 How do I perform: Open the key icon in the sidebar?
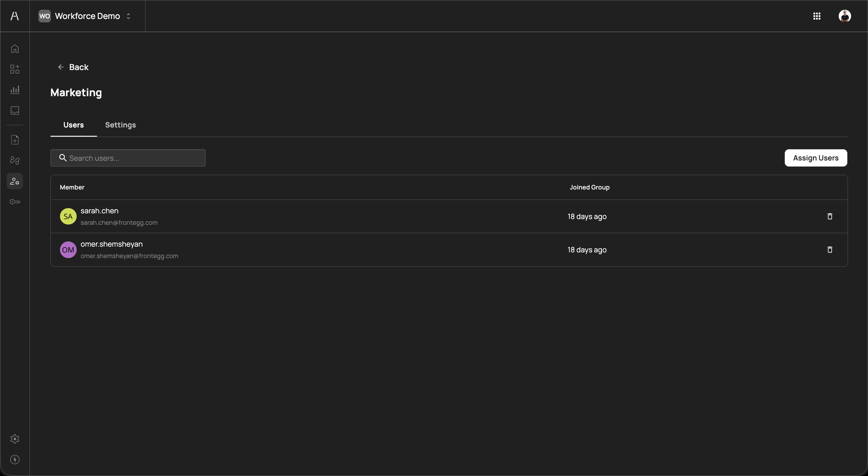tap(15, 202)
